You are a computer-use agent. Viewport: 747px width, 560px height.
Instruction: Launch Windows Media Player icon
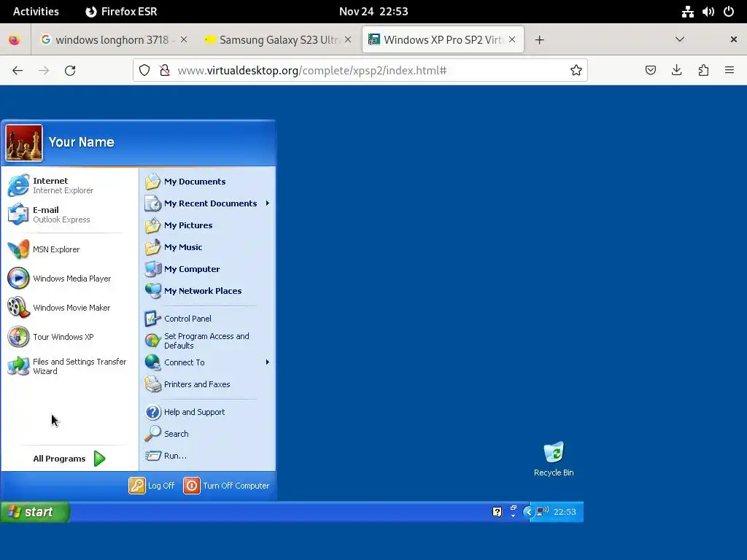click(x=18, y=279)
